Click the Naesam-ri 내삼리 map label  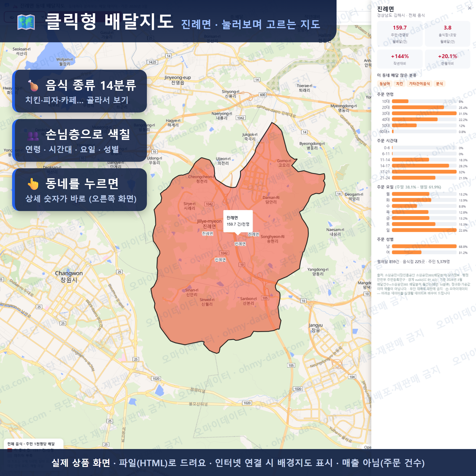coord(335,232)
